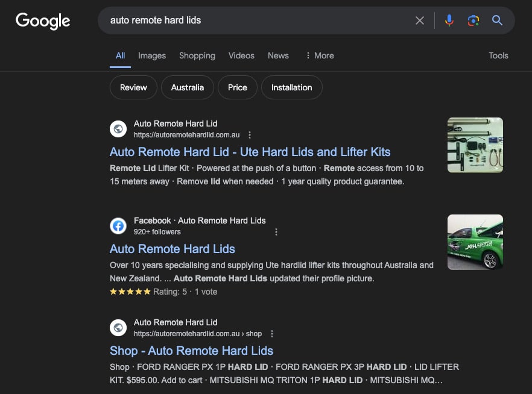The width and height of the screenshot is (532, 394).
Task: Expand the More menu
Action: [320, 55]
